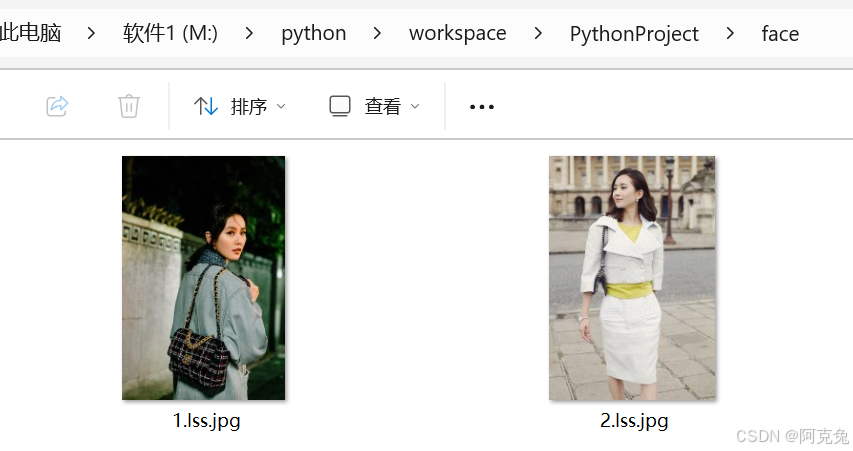Select the thumbnail above 2.lss.jpg
This screenshot has width=853, height=451.
[632, 278]
